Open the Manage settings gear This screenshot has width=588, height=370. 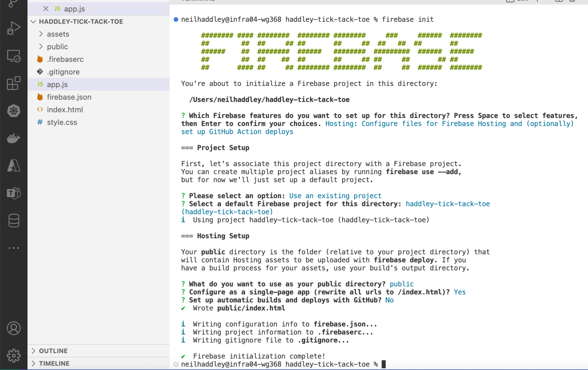(x=13, y=356)
